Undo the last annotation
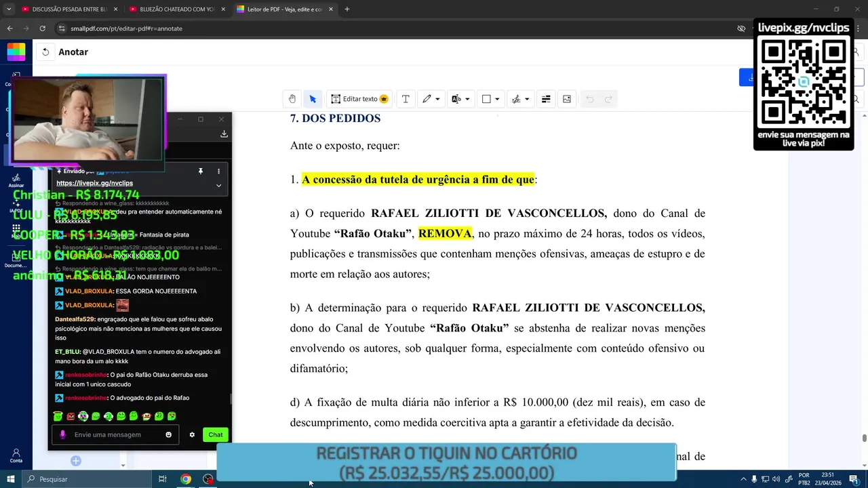 [590, 99]
